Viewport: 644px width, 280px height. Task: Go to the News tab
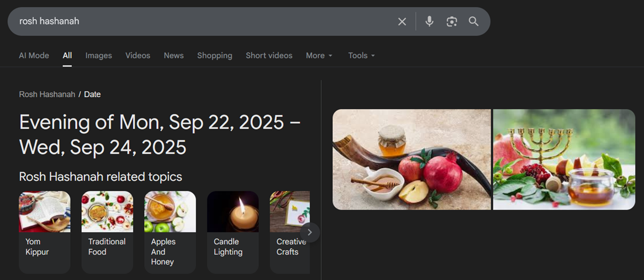(x=174, y=55)
